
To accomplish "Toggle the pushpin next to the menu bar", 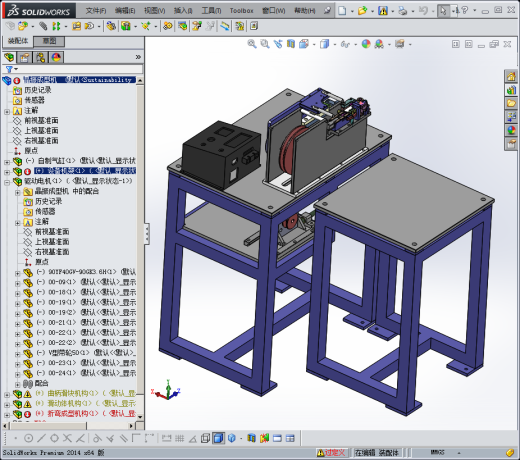I will (x=327, y=11).
